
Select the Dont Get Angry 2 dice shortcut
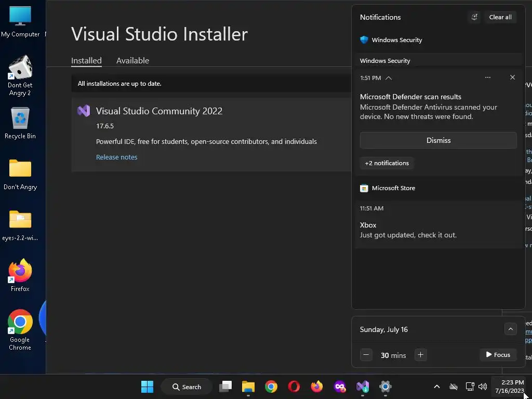(x=20, y=76)
